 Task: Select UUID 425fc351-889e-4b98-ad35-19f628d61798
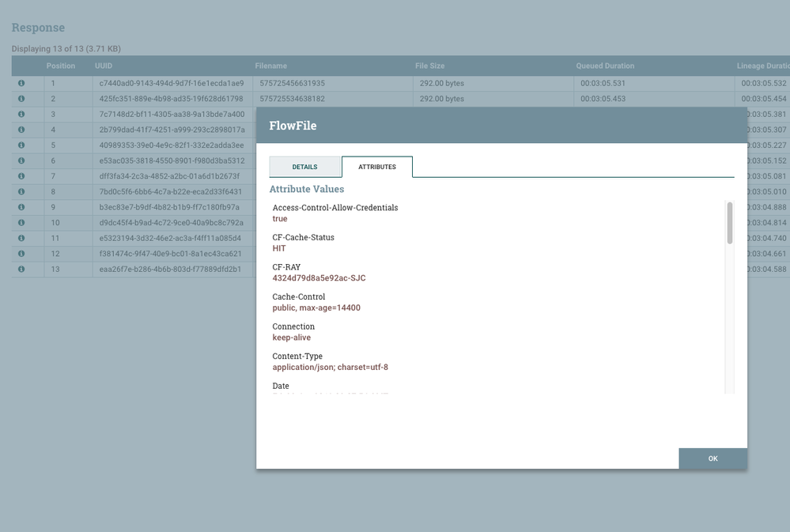(172, 99)
